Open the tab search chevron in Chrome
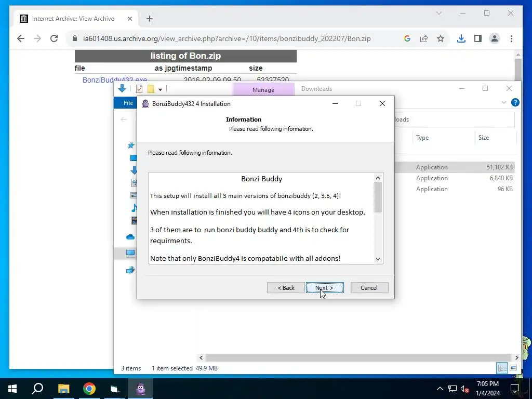 coord(438,13)
